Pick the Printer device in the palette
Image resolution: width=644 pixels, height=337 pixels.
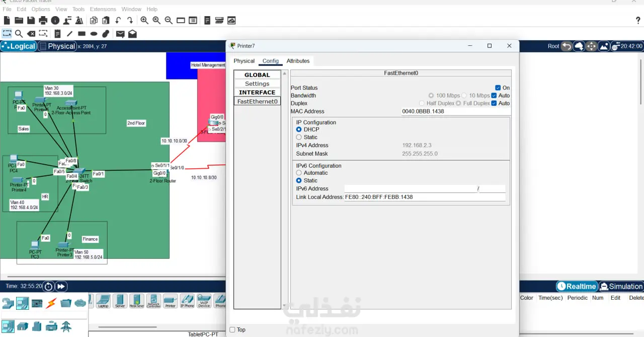171,301
